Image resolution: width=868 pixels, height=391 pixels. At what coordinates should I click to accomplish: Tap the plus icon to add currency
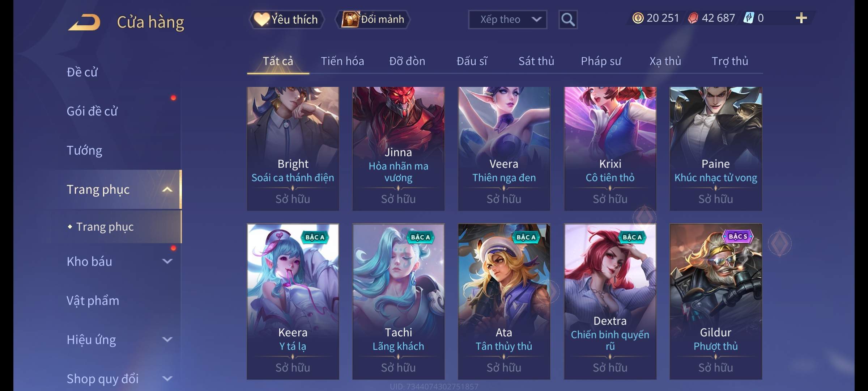tap(801, 18)
